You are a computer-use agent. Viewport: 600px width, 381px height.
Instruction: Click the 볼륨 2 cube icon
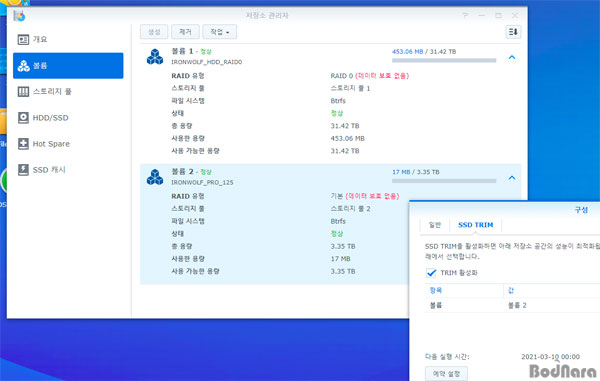coord(155,177)
